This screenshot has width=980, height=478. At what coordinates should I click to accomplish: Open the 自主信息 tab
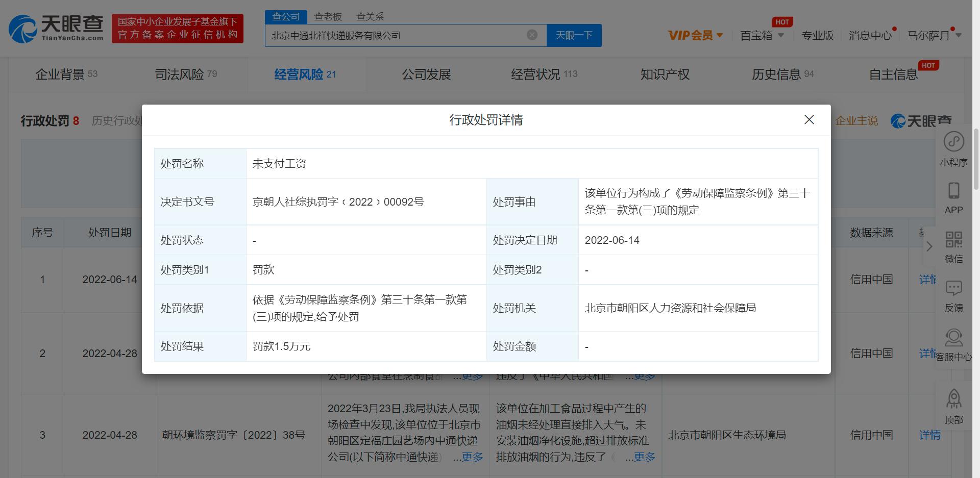[x=893, y=74]
